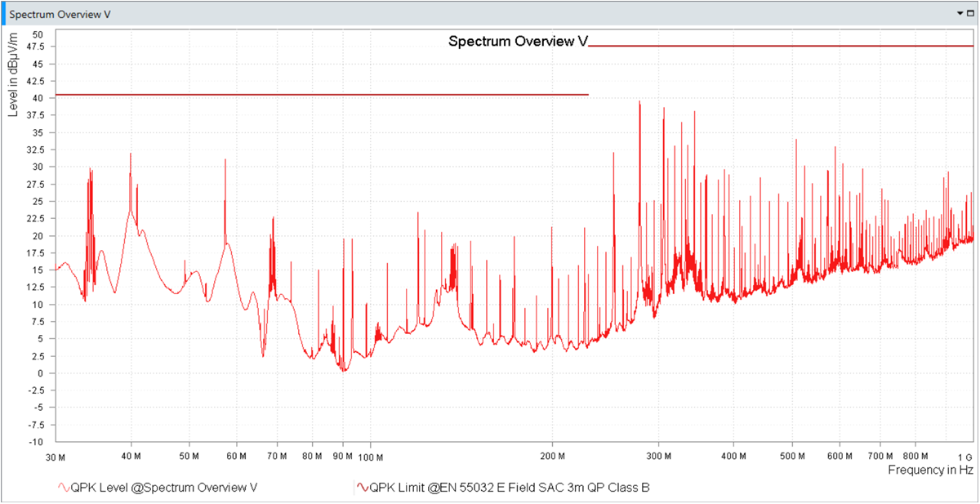Expand the chart title Spectrum Overview V
This screenshot has height=504, width=980.
[519, 41]
